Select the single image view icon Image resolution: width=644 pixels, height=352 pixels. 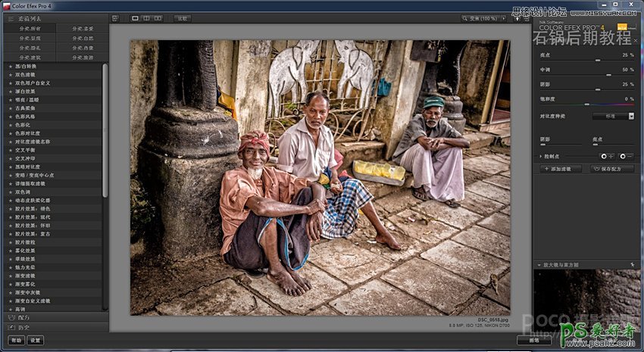click(x=136, y=17)
